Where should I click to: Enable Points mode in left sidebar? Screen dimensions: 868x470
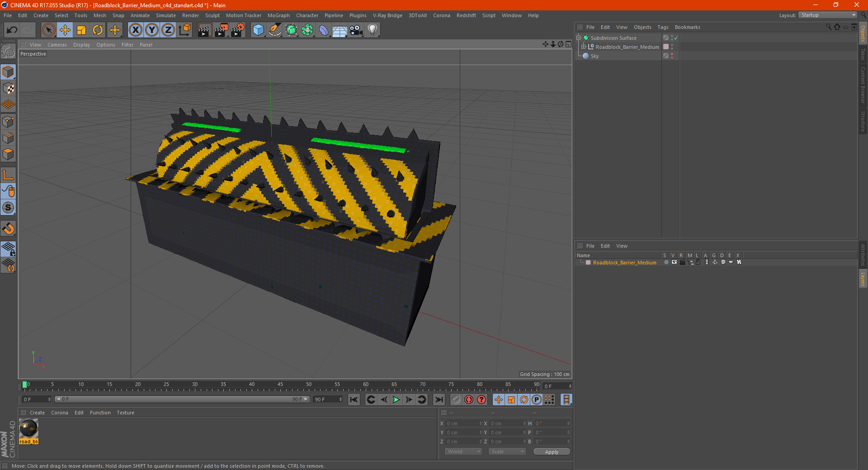click(x=8, y=122)
